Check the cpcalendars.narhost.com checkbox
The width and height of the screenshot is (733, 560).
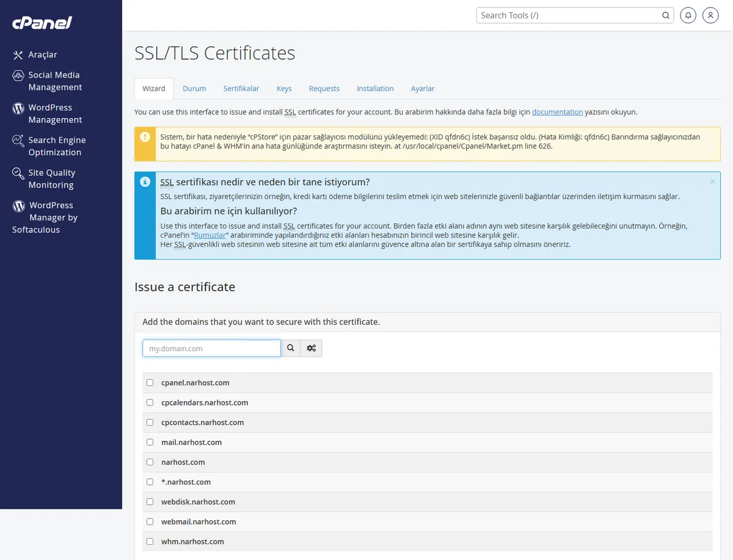[x=150, y=402]
